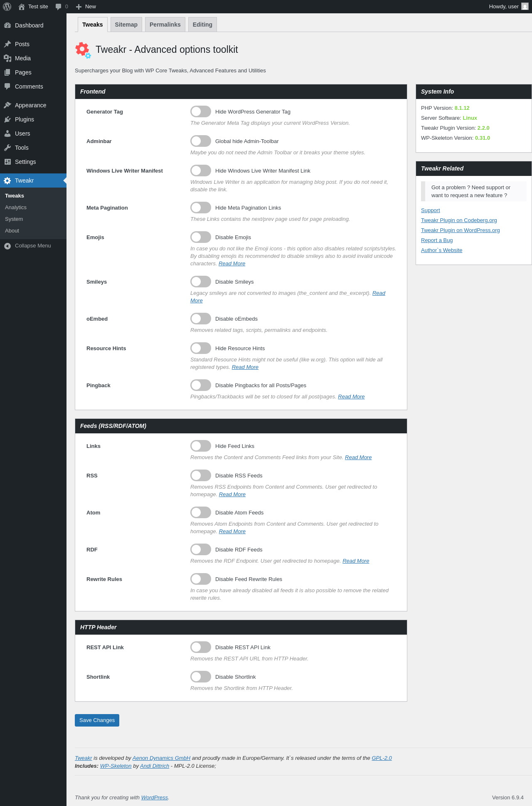The height and width of the screenshot is (806, 532).
Task: Toggle the Disable Atom Feeds switch
Action: tap(201, 512)
